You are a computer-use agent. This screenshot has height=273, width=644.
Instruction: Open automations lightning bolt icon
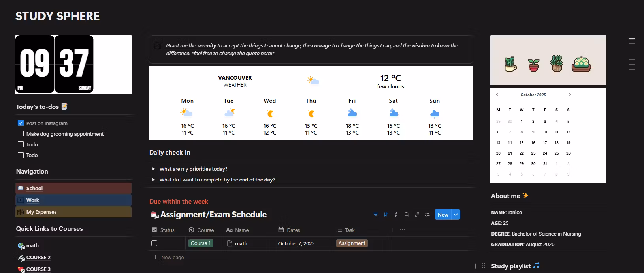(x=396, y=215)
